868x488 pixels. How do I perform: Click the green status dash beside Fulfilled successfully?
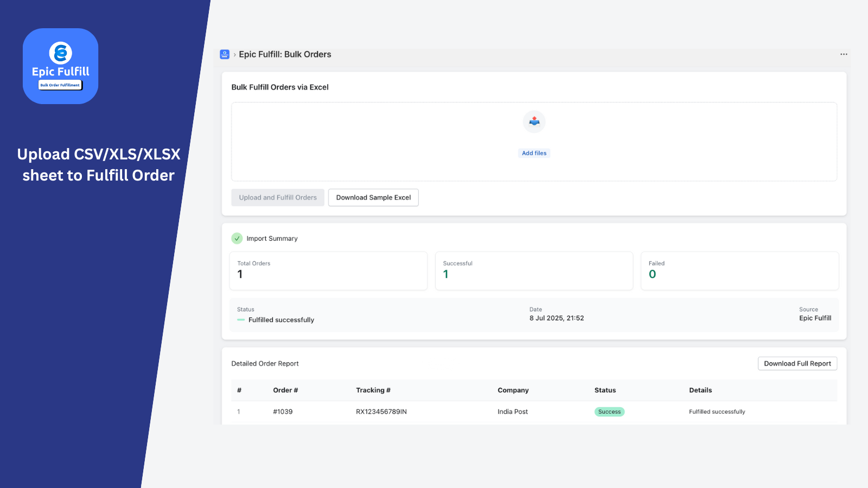point(240,320)
